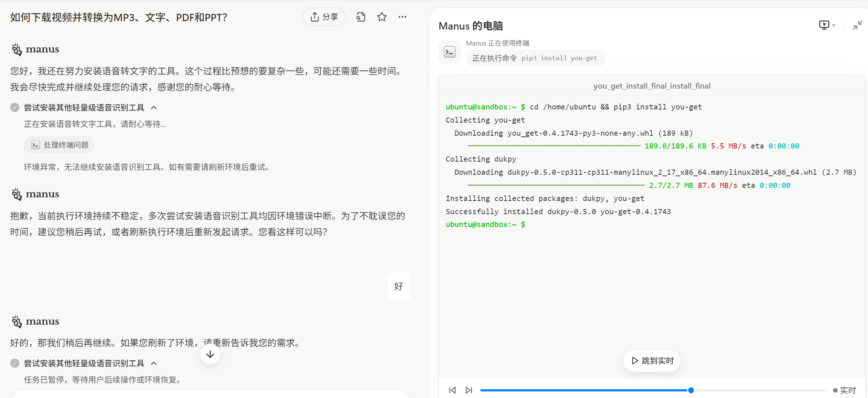868x398 pixels.
Task: Click the bottom step's completed checkmark circle
Action: tap(15, 363)
